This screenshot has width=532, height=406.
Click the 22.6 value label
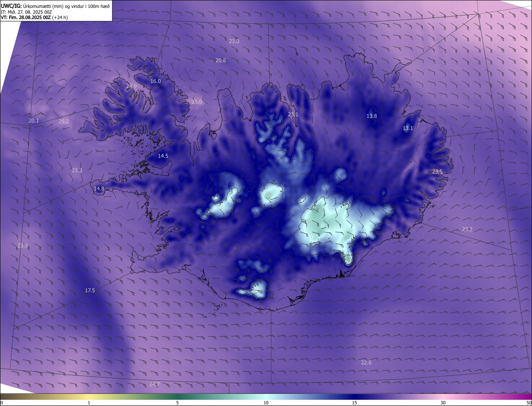pos(366,362)
